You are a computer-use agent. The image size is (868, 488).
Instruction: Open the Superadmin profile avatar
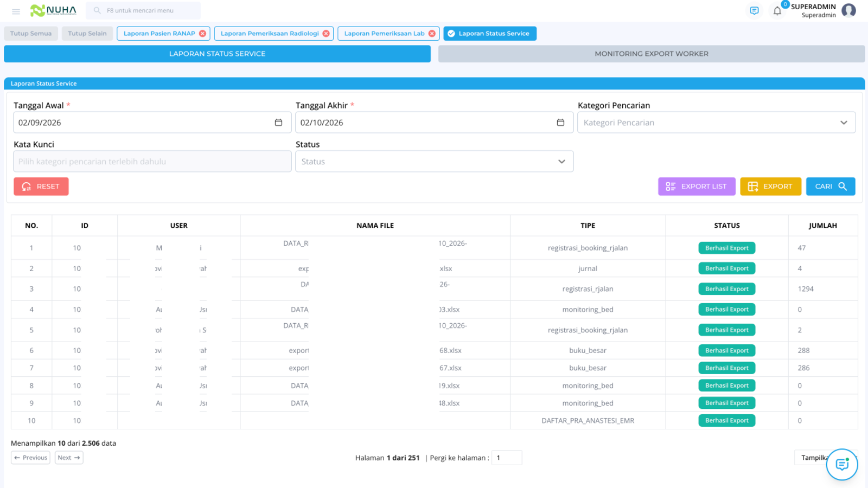click(x=848, y=10)
